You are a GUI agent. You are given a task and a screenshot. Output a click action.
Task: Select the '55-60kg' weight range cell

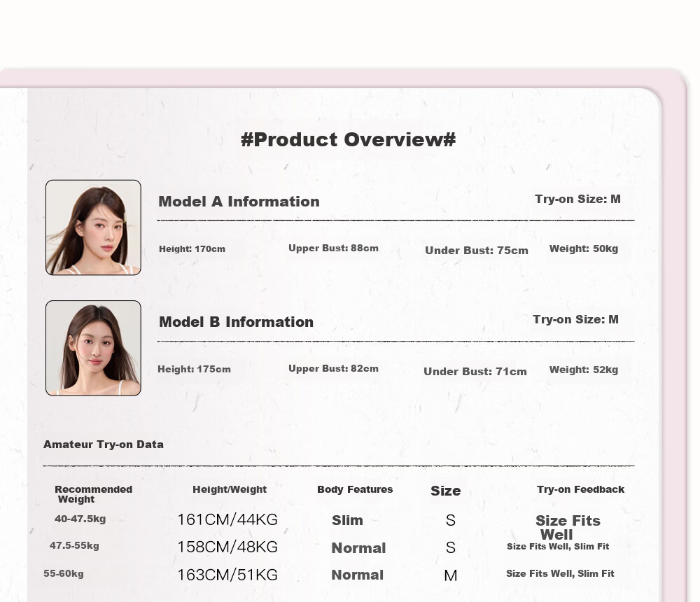click(x=64, y=574)
